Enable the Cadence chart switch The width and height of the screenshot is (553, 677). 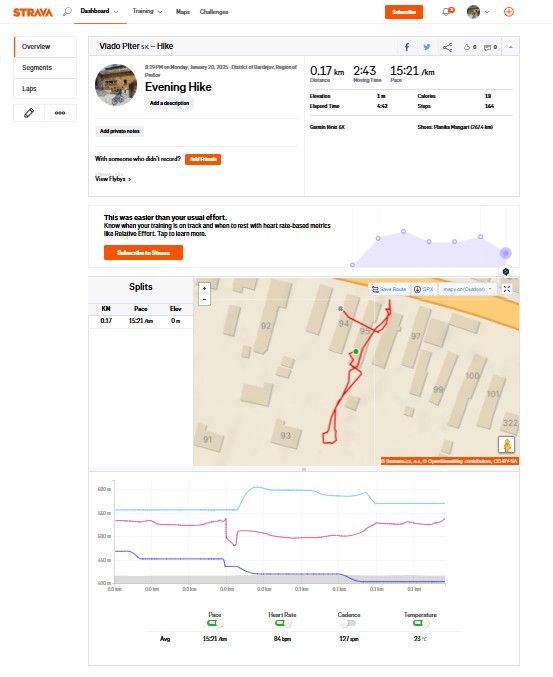coord(348,623)
